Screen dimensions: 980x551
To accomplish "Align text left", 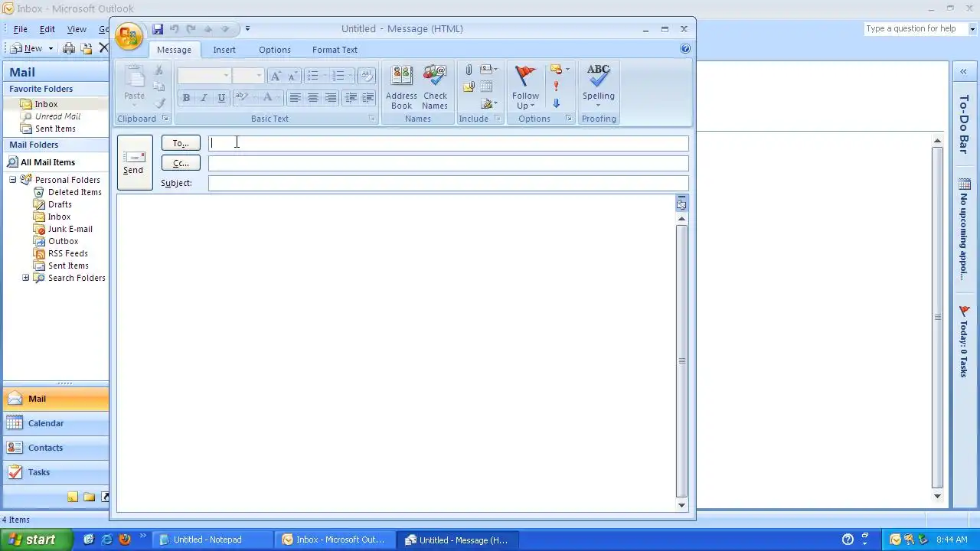I will click(x=295, y=97).
